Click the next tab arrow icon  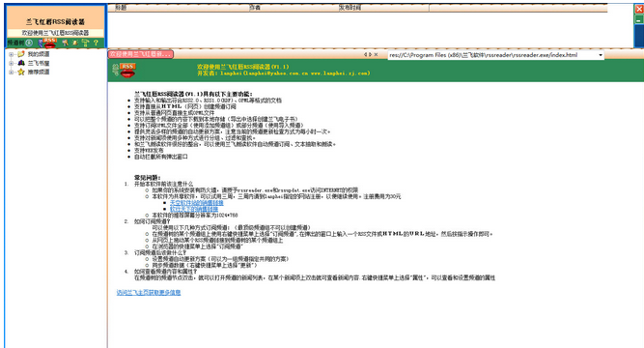point(370,54)
